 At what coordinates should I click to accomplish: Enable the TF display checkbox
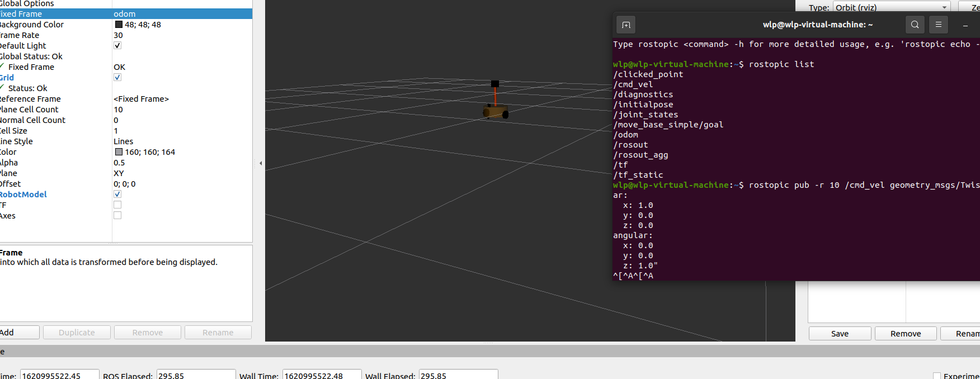[117, 205]
